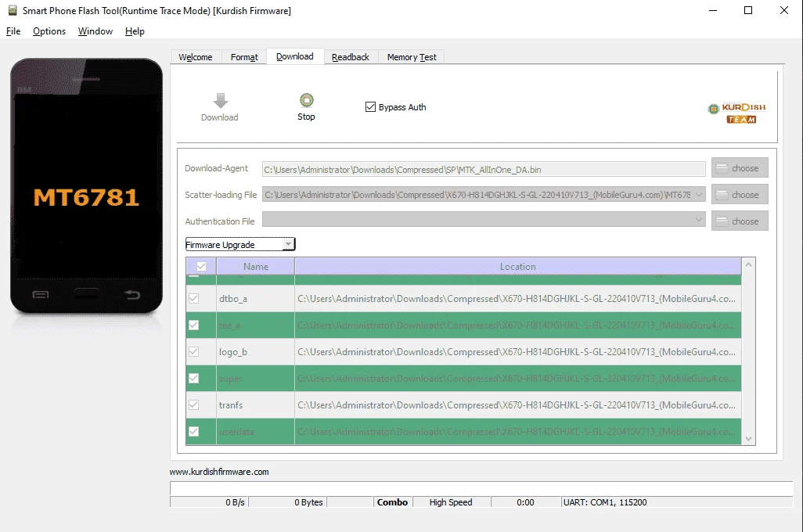
Task: Click the Name column header
Action: coord(256,266)
